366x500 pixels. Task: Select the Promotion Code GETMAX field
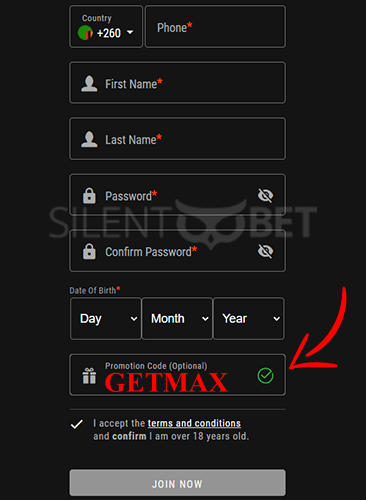click(x=177, y=375)
